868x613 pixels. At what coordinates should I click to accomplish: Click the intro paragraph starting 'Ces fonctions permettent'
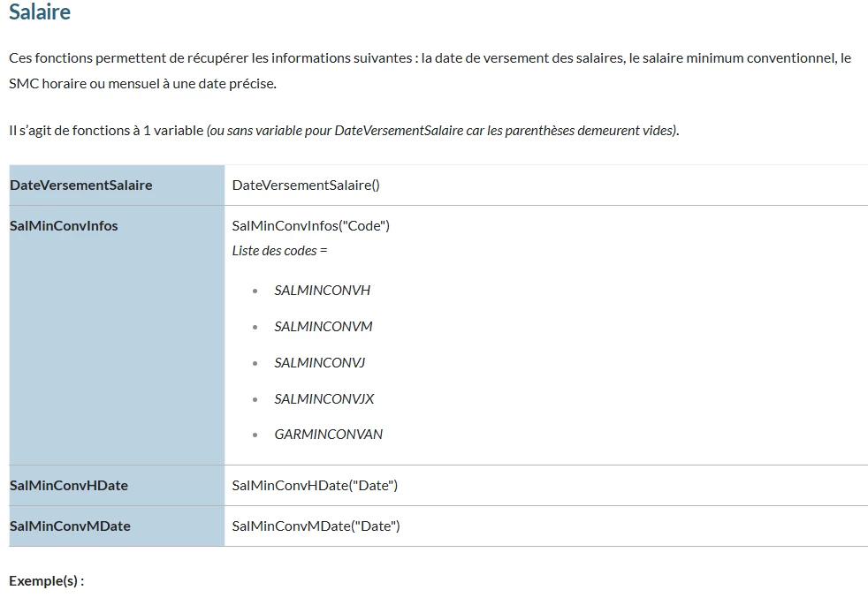pos(430,71)
